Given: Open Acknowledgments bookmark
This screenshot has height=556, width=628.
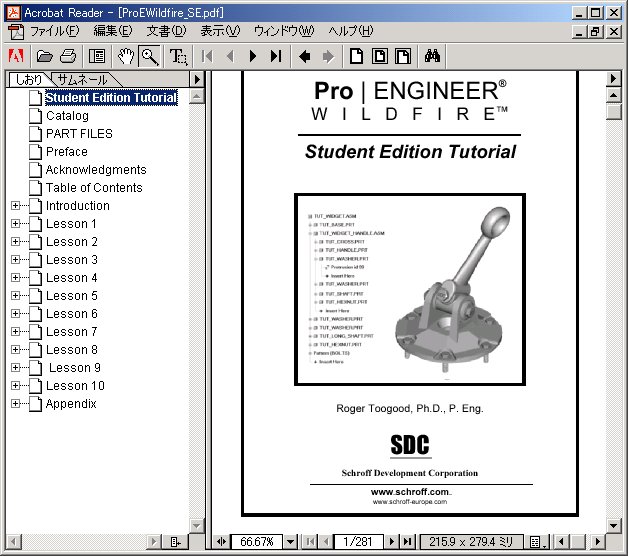Looking at the screenshot, I should coord(96,170).
